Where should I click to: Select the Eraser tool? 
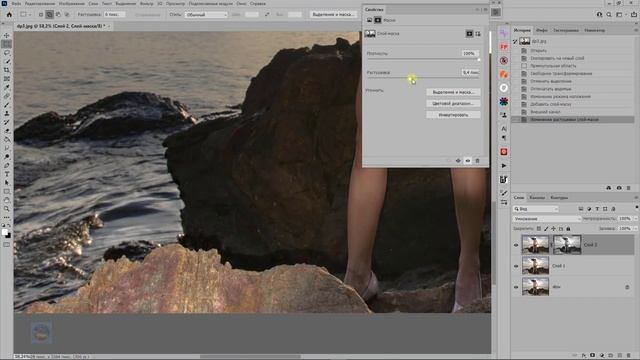7,131
